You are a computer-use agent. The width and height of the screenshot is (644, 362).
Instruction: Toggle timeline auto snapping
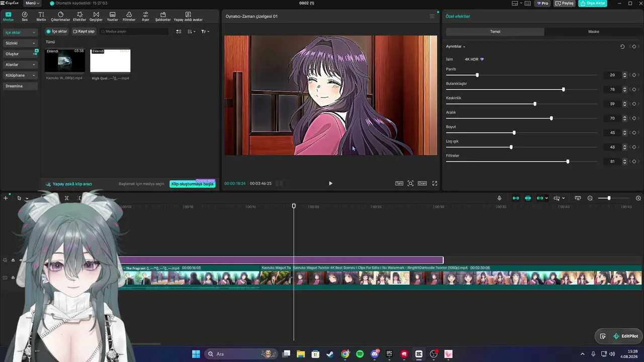click(x=528, y=198)
